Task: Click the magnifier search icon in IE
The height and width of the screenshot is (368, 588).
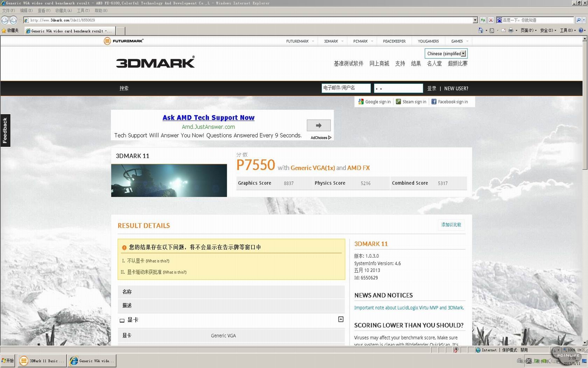Action: pyautogui.click(x=579, y=20)
